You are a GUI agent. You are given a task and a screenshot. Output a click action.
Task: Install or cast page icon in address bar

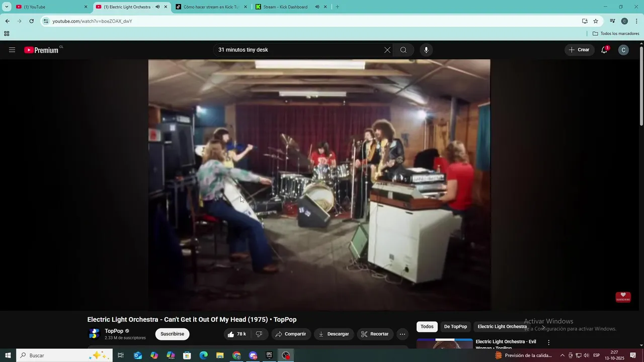pyautogui.click(x=585, y=21)
